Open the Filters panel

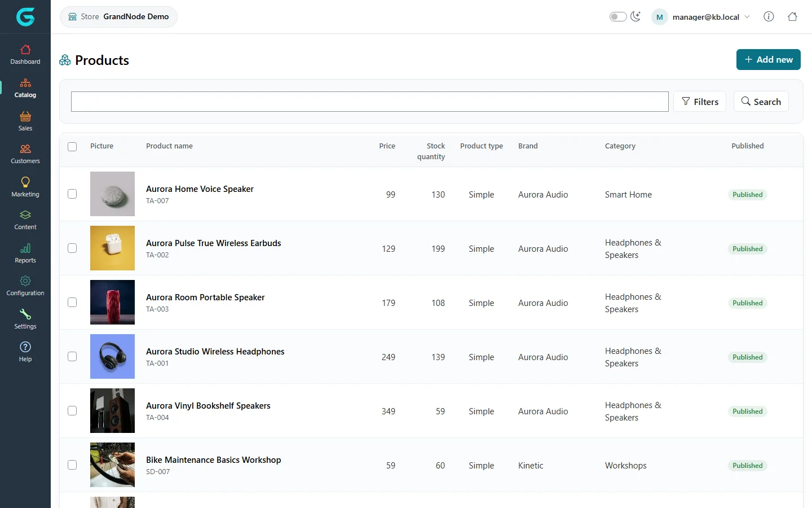(700, 102)
